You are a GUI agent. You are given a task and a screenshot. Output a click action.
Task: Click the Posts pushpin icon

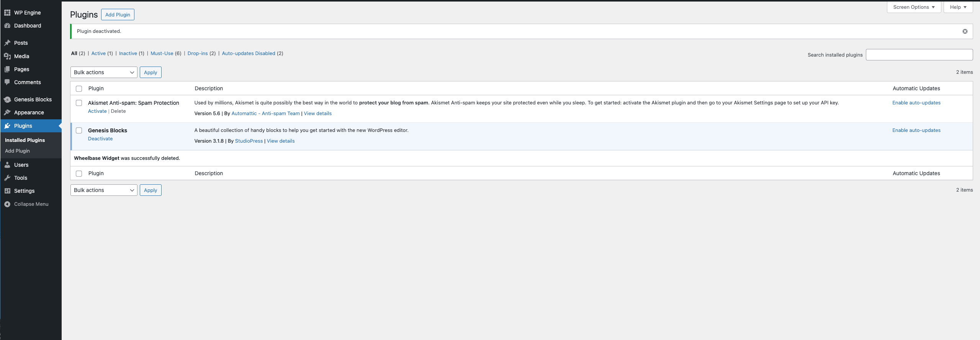[x=7, y=43]
